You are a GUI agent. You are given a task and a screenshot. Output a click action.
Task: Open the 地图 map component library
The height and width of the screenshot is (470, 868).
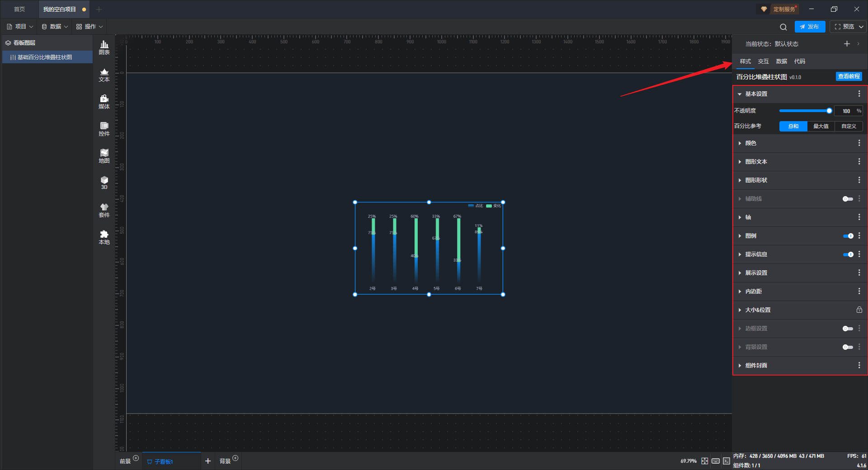104,156
